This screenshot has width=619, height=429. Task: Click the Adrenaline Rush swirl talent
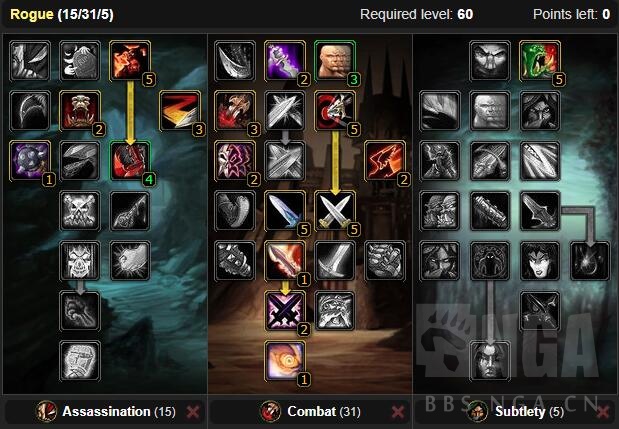coord(285,361)
